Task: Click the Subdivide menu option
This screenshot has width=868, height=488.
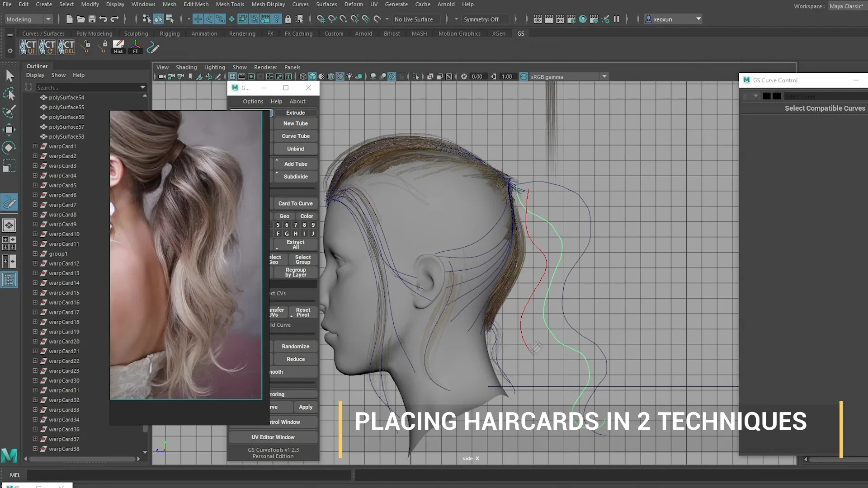Action: [x=295, y=176]
